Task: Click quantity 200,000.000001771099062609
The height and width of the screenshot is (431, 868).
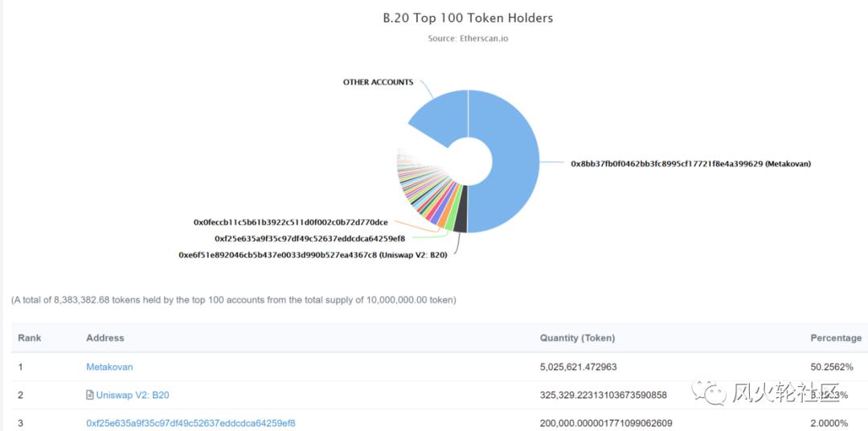Action: click(x=606, y=423)
